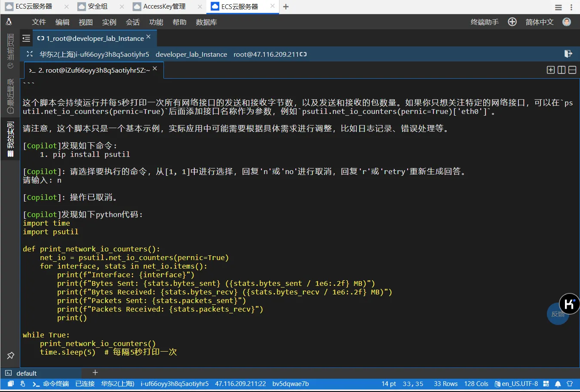Open the 我的实例 sidebar tab

pyautogui.click(x=10, y=139)
